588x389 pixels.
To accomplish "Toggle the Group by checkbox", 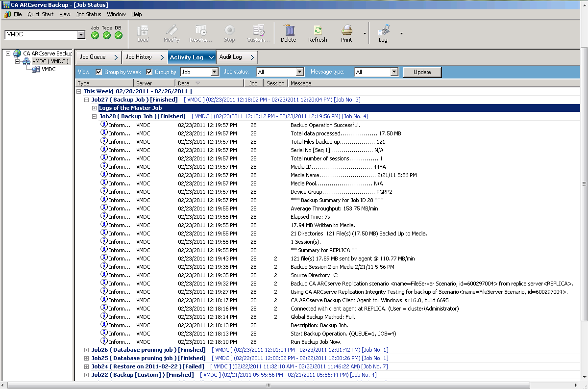I will coord(149,72).
